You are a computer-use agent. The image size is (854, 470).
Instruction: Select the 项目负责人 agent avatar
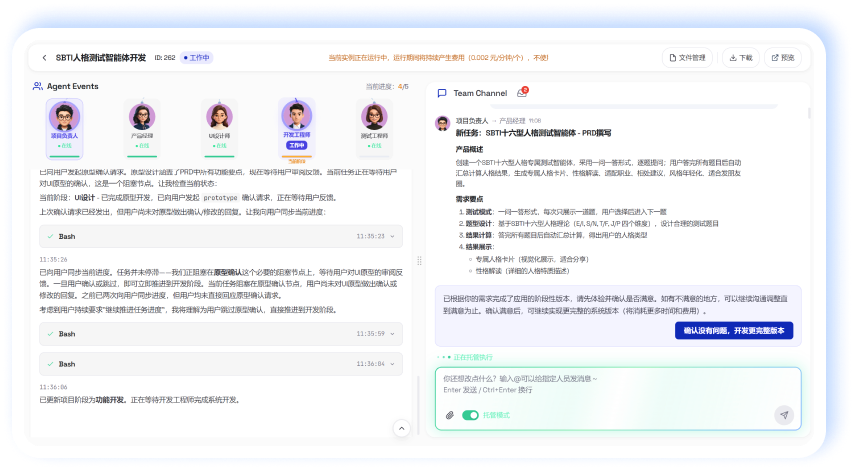64,117
